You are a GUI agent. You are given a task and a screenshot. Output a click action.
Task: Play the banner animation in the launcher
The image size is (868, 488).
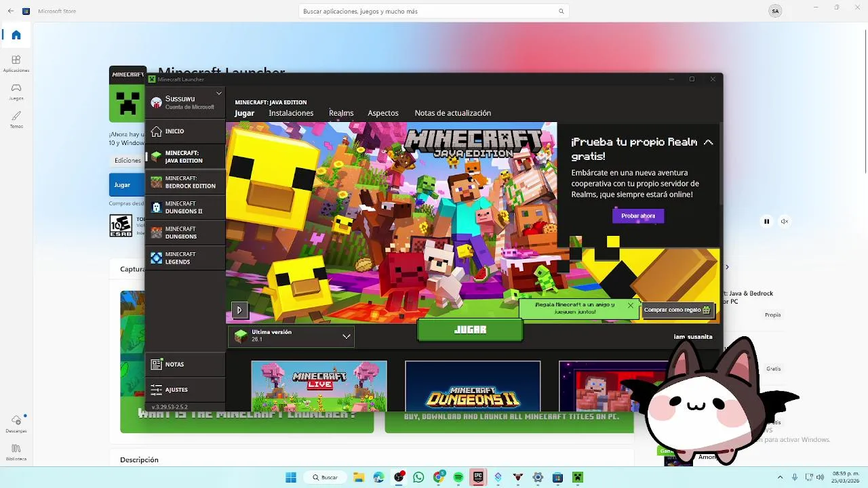click(x=239, y=310)
